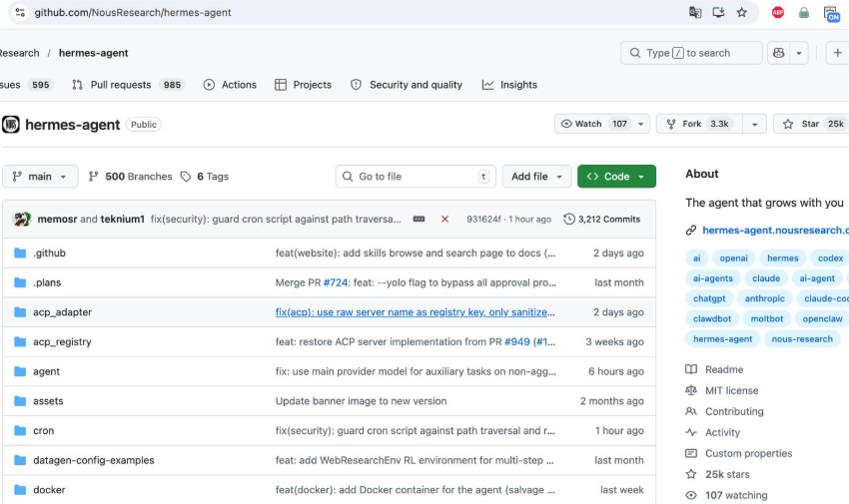Click the memosr commit author avatar
Viewport: 849px width, 504px height.
coord(22,219)
